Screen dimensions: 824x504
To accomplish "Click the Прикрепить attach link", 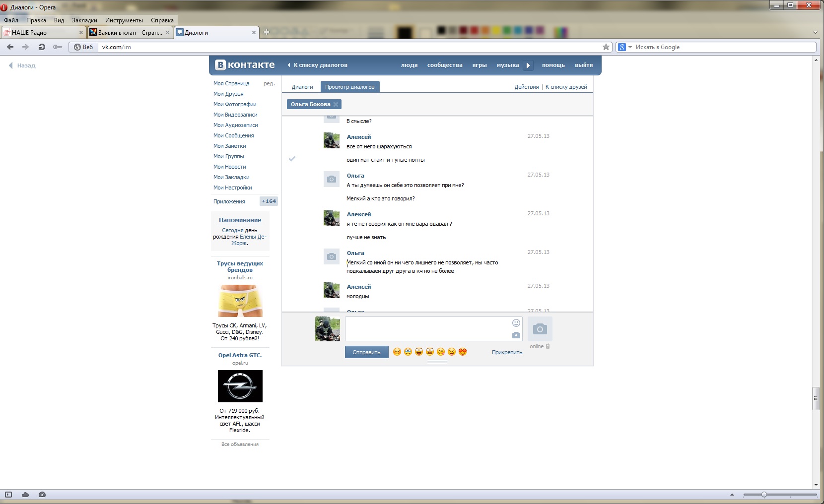I will click(x=507, y=352).
